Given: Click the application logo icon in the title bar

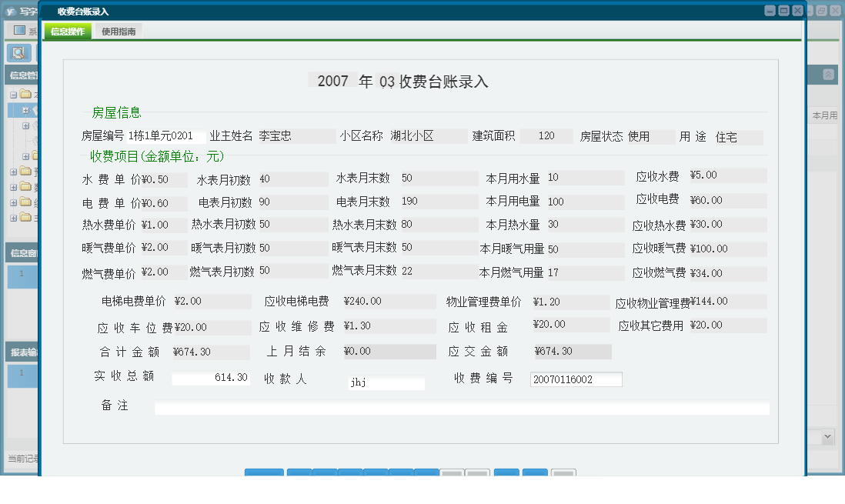Looking at the screenshot, I should (12, 11).
